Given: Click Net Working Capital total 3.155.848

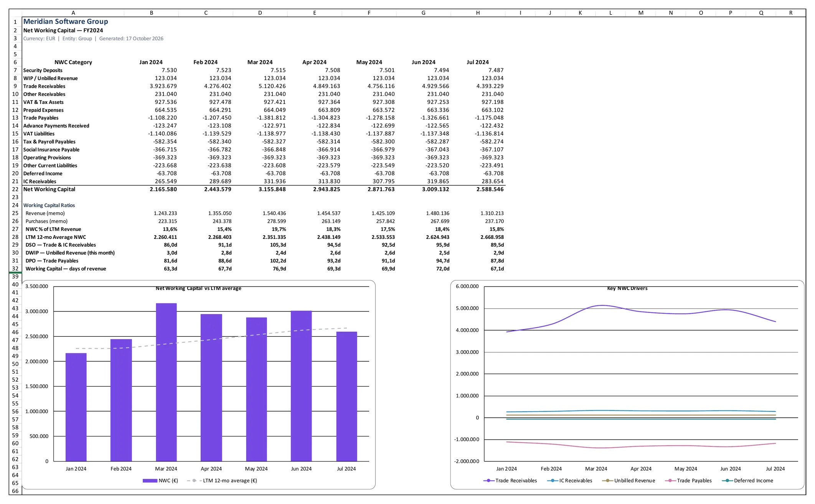Looking at the screenshot, I should 272,189.
